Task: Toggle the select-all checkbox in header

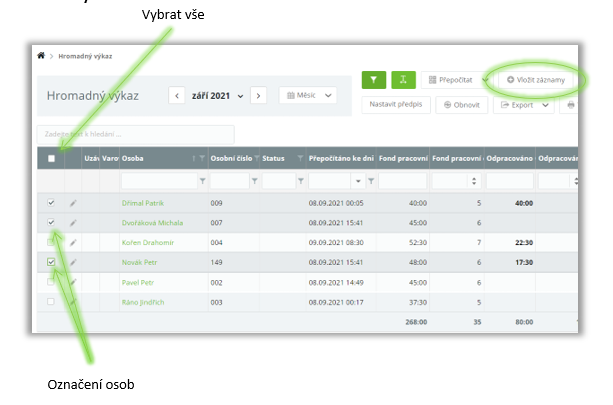Action: (x=51, y=158)
